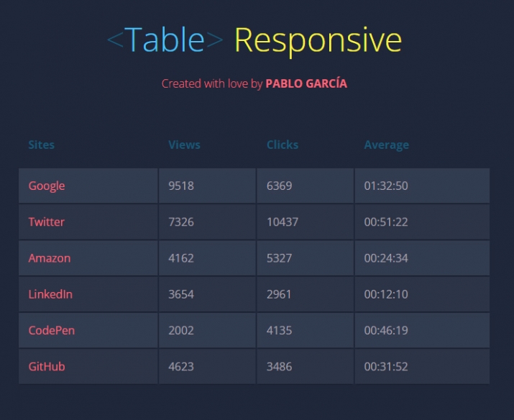Screen dimensions: 514x420
Task: Open the Twitter site link
Action: click(47, 222)
